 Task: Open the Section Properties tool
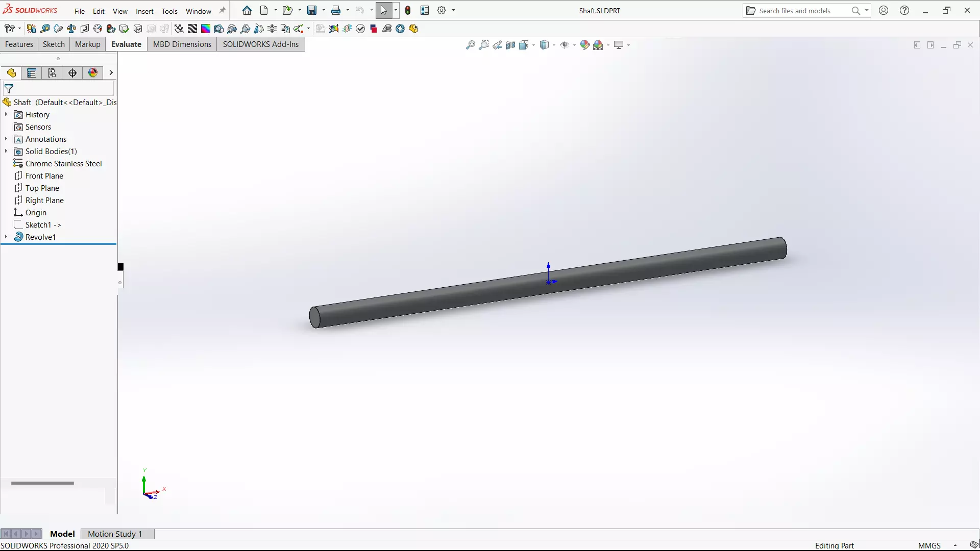click(85, 29)
